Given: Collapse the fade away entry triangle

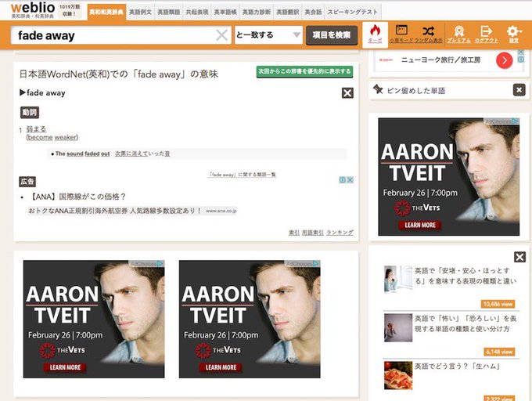Looking at the screenshot, I should (23, 92).
